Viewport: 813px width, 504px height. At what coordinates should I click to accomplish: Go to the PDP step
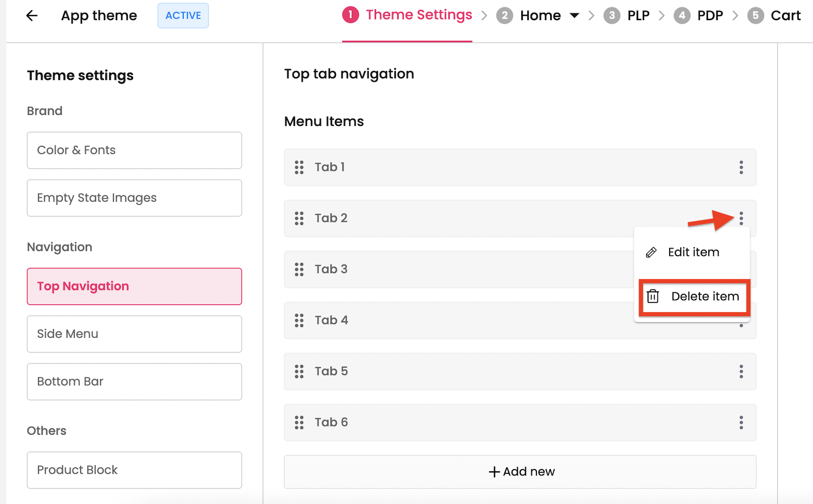coord(710,16)
